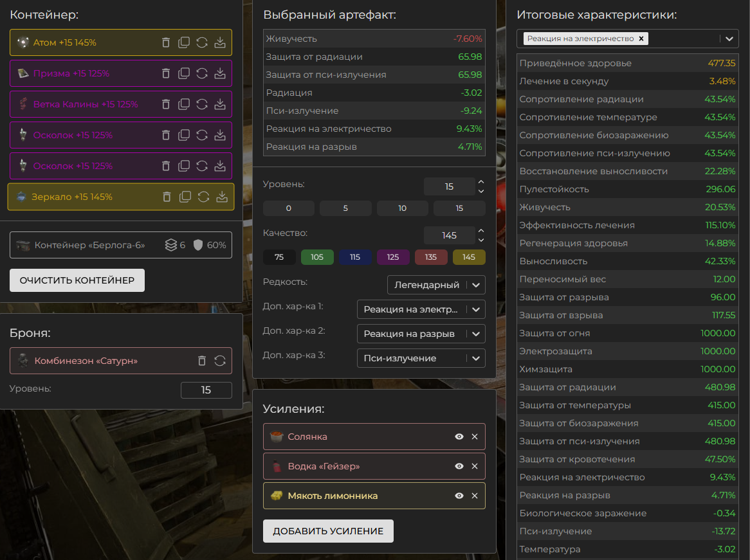
Task: Save the Зеркало +15 145% artifact
Action: (x=222, y=197)
